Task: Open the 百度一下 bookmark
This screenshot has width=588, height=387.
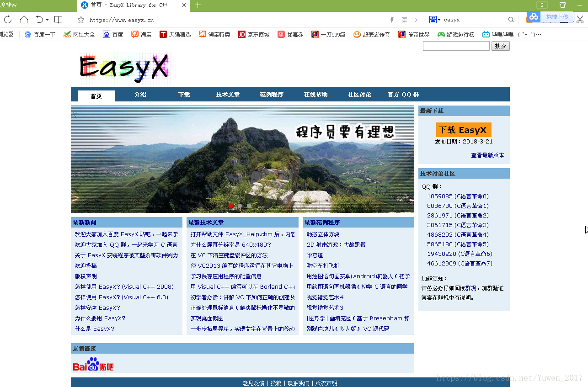Action: [x=40, y=34]
